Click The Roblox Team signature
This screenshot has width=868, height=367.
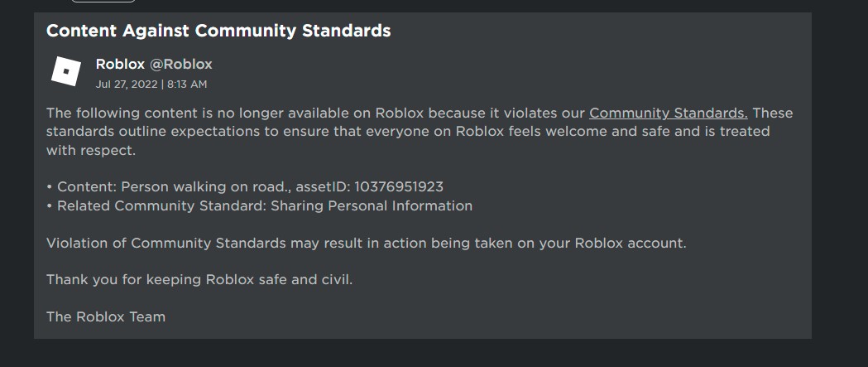tap(106, 316)
